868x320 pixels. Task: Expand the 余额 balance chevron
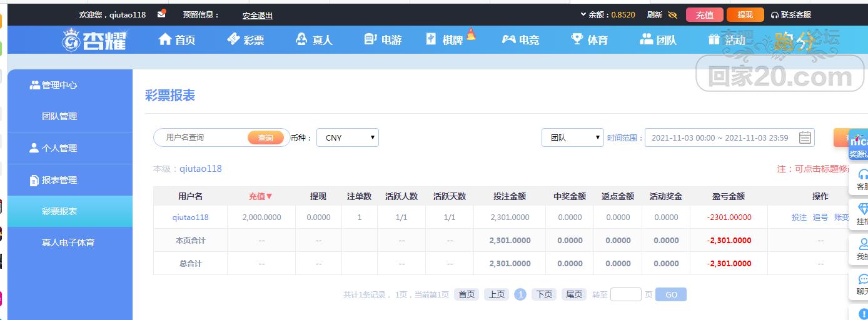coord(583,14)
